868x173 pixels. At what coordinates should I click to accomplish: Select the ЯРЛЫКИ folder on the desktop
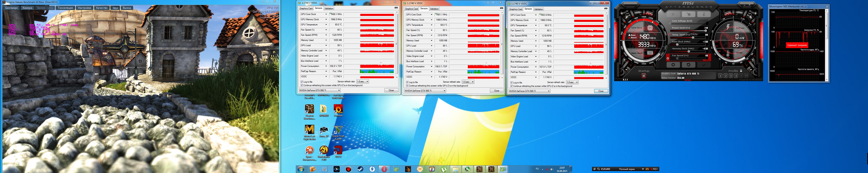[324, 111]
